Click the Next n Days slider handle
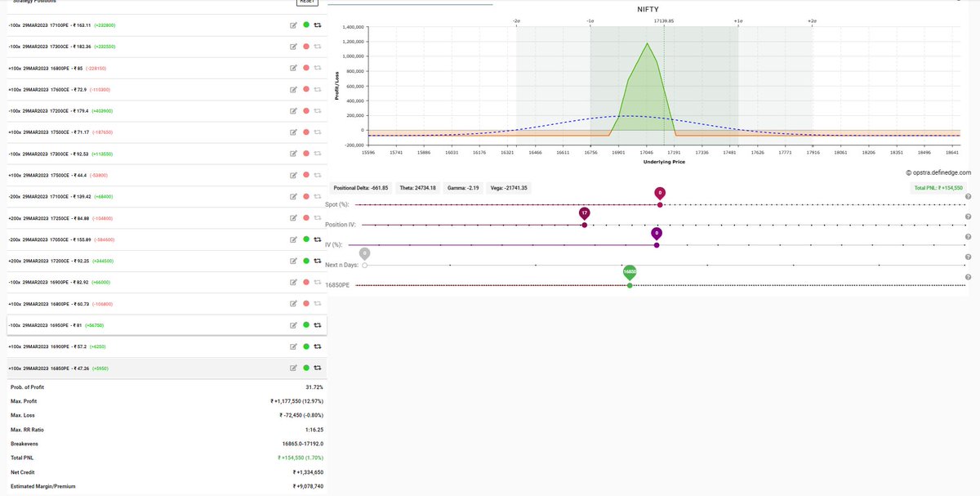The image size is (980, 496). tap(364, 265)
